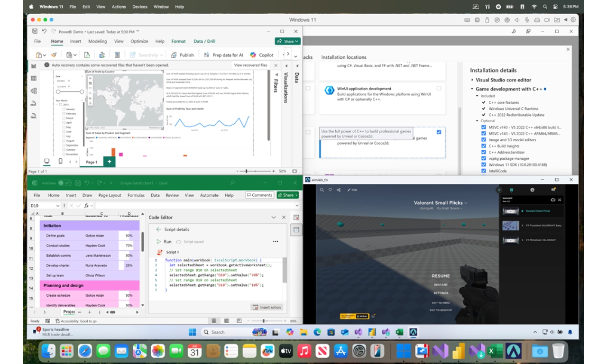Add a new report page with plus button
This screenshot has height=364, width=607.
[109, 162]
